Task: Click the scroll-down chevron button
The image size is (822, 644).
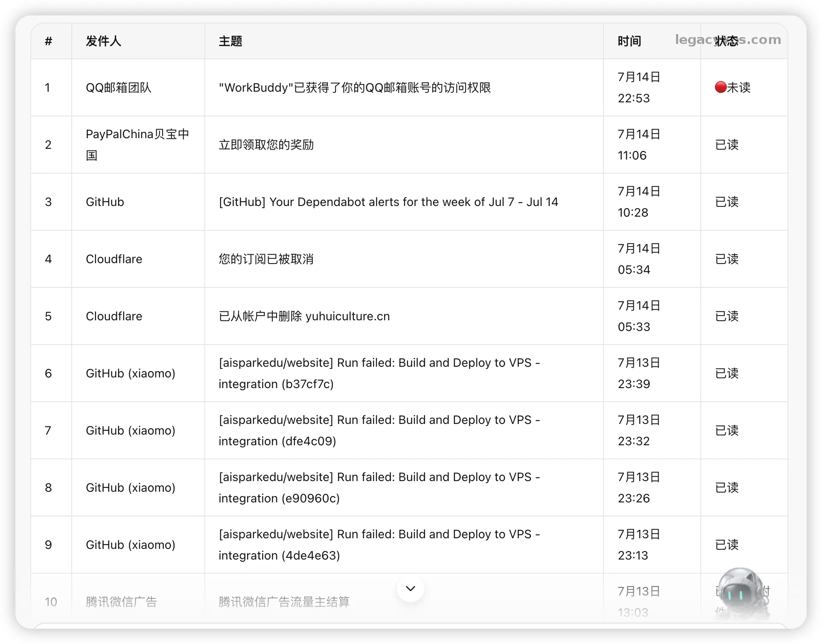Action: tap(410, 589)
